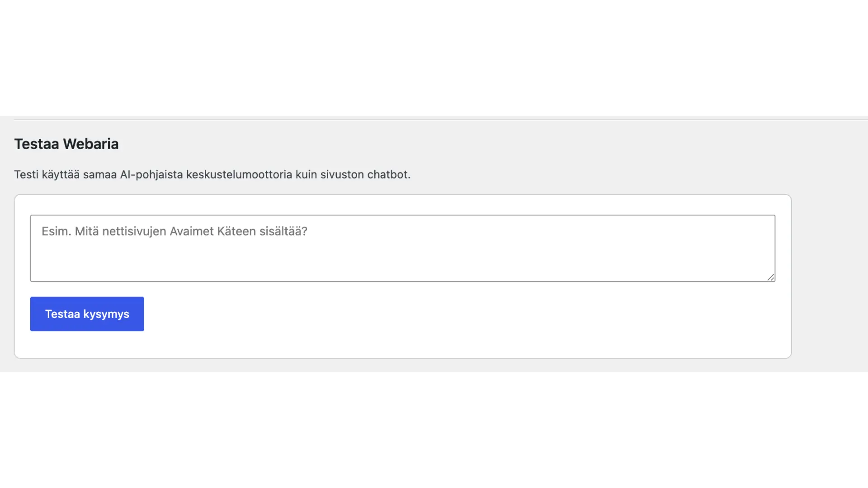Click the keskustelumoottoria word in the description
Viewport: 868px width, 488px height.
click(239, 174)
